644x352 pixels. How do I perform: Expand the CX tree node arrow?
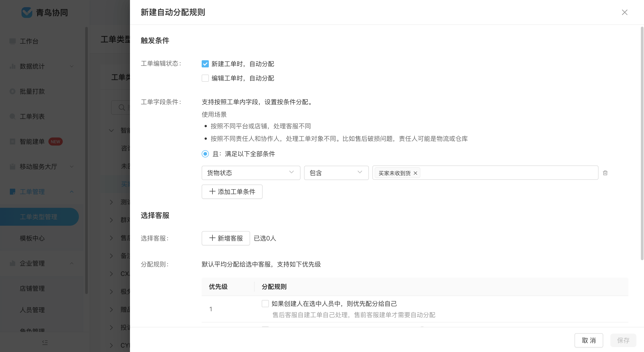click(x=111, y=274)
